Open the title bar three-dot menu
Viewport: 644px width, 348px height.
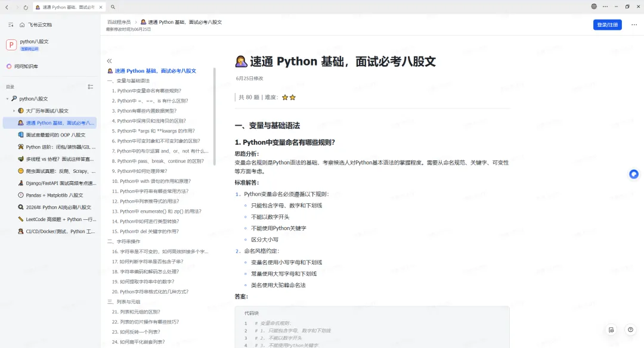coord(605,7)
